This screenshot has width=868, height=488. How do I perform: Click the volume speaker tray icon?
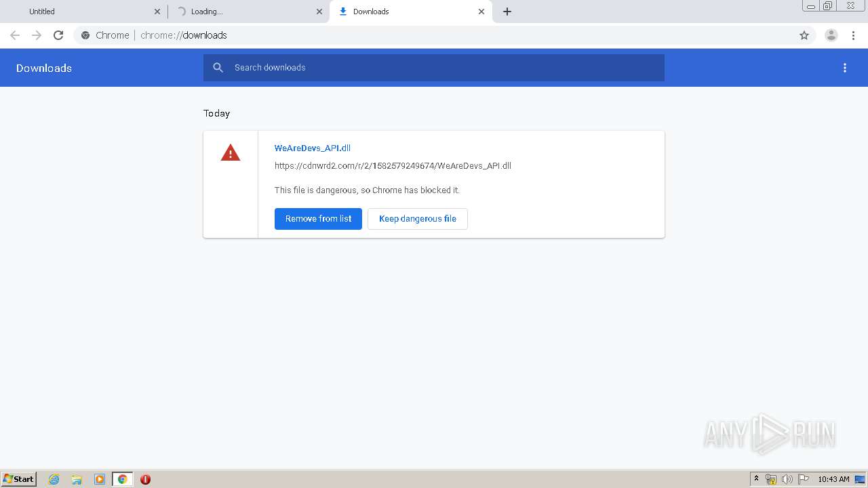(787, 479)
